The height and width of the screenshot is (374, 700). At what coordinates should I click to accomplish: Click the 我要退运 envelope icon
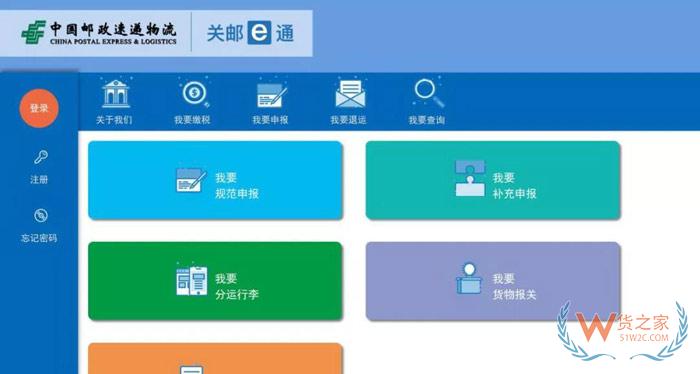pyautogui.click(x=350, y=93)
